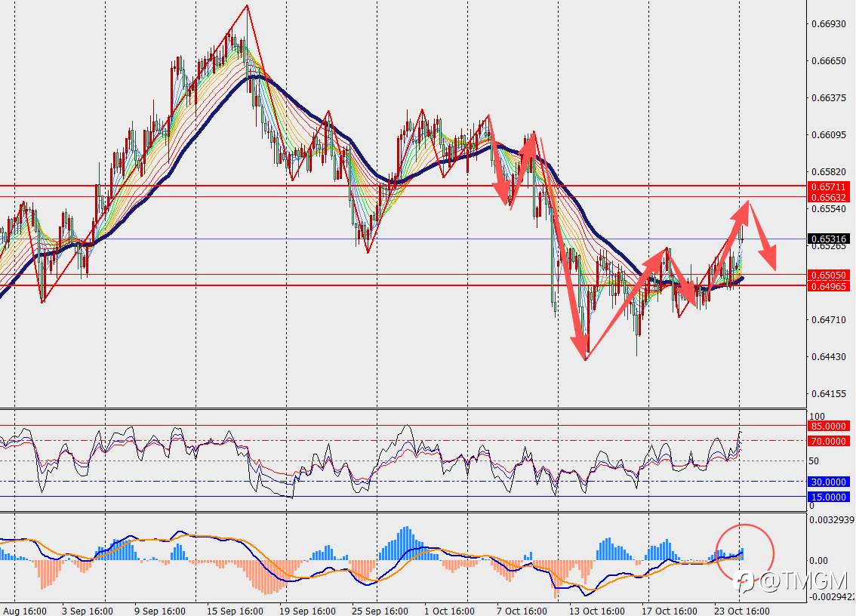The image size is (856, 616).
Task: Click the 0.00 MACD zero level label
Action: point(818,560)
